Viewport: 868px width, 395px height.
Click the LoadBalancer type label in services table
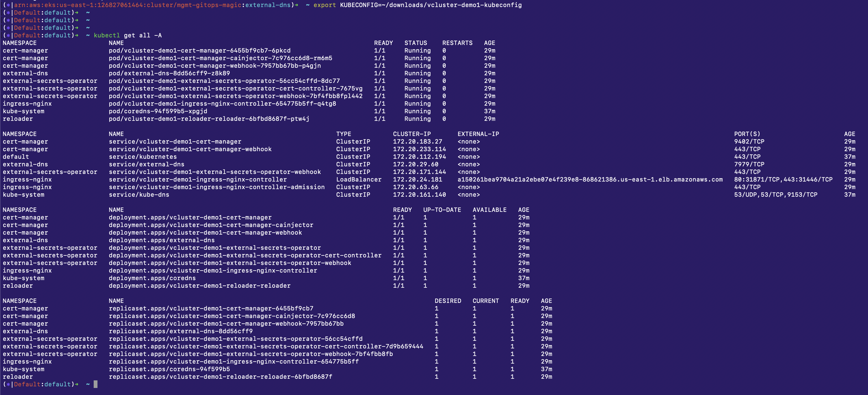359,179
